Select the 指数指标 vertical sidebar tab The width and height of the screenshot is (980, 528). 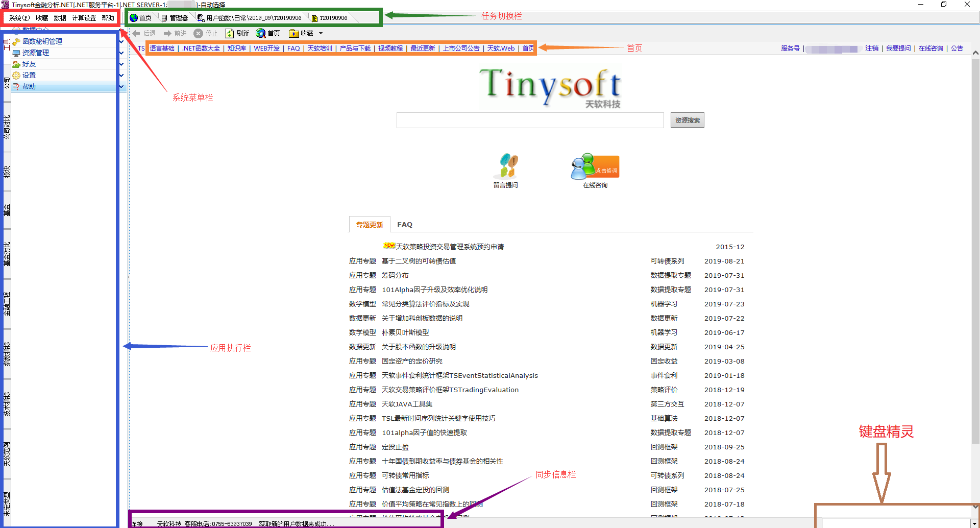coord(7,354)
